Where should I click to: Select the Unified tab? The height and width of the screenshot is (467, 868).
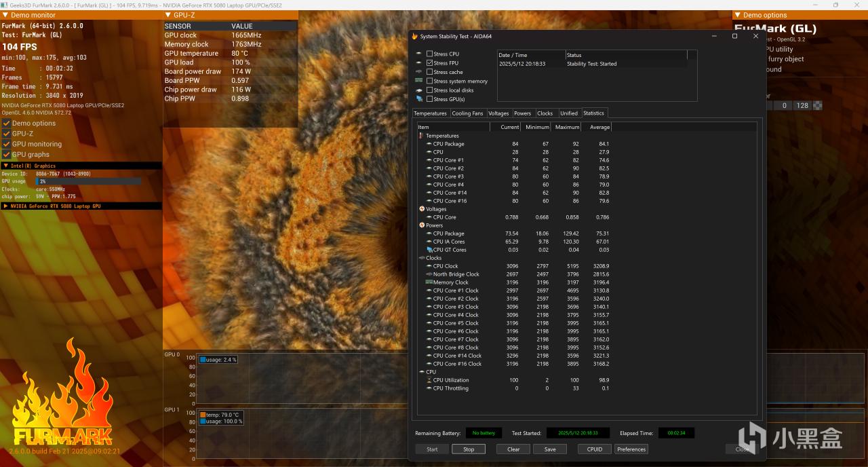569,113
